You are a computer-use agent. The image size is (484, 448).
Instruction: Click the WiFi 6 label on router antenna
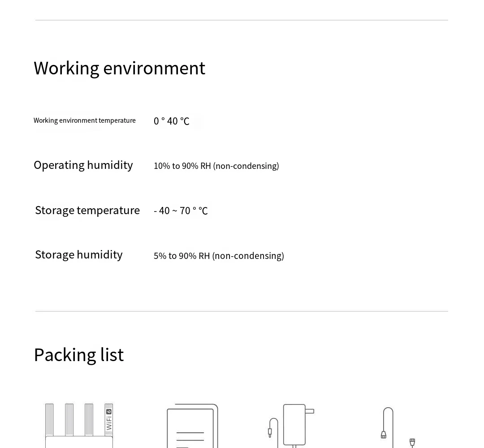click(109, 420)
